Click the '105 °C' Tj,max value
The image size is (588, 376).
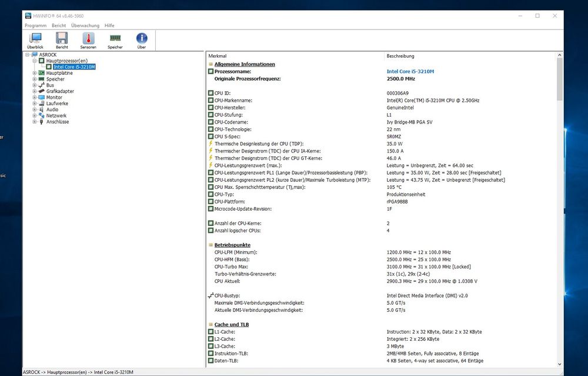tap(394, 187)
